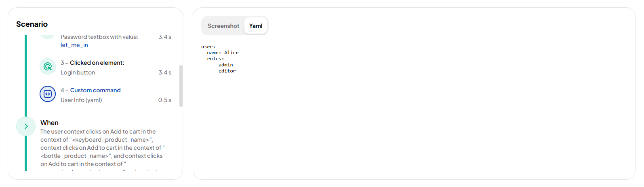Viewport: 644px width, 187px height.
Task: Click the cursor icon for step 3
Action: [48, 66]
